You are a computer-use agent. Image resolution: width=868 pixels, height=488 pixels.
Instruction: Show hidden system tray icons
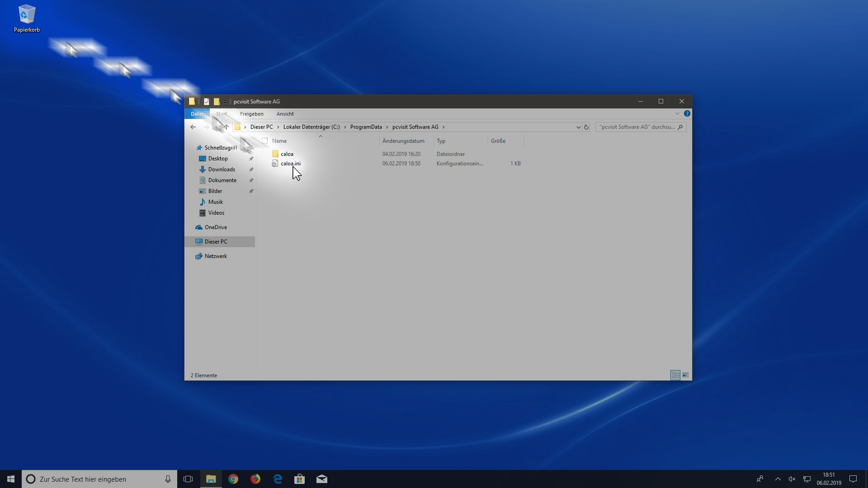point(778,479)
